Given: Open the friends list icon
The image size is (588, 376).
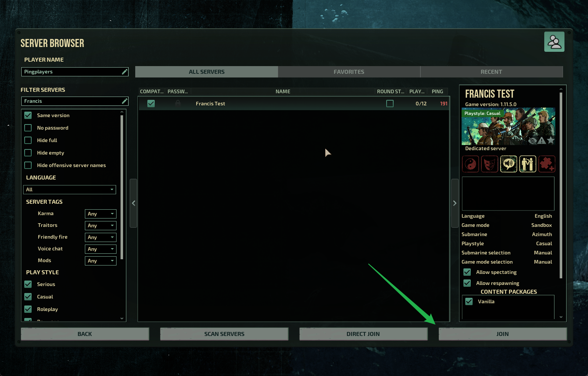Looking at the screenshot, I should pyautogui.click(x=554, y=42).
